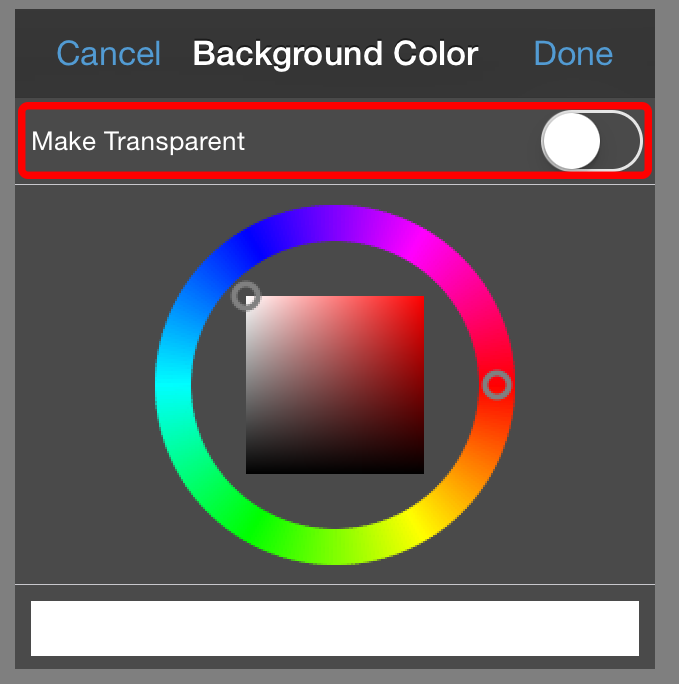Pick black at saturation square's bottom-left corner
Viewport: 679px width, 684px height.
point(249,471)
